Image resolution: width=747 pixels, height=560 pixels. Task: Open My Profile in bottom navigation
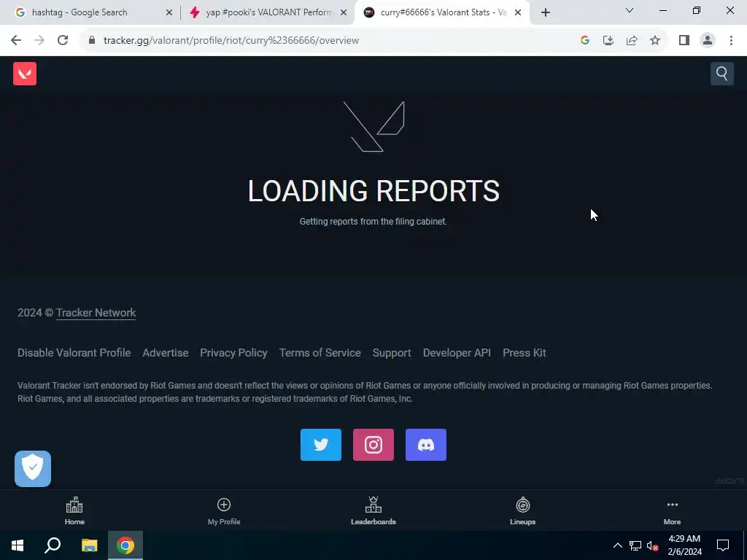point(224,511)
